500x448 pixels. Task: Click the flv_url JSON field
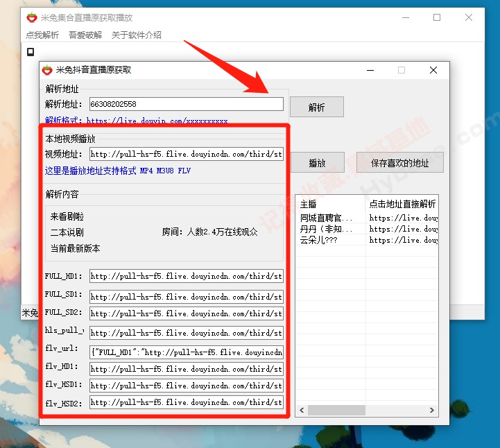point(187,352)
